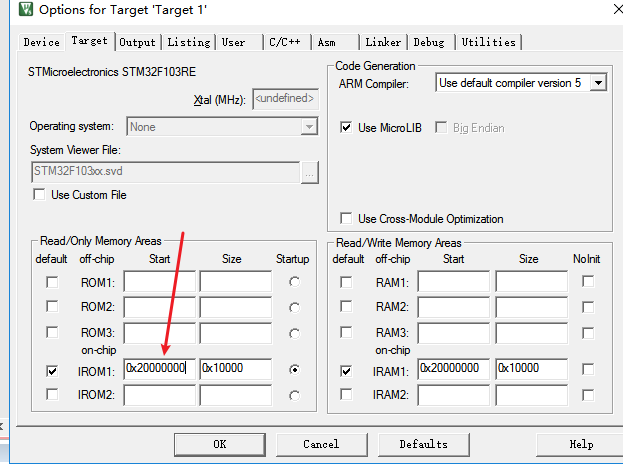Open the Asm tab
Image resolution: width=623 pixels, height=464 pixels.
(x=335, y=42)
